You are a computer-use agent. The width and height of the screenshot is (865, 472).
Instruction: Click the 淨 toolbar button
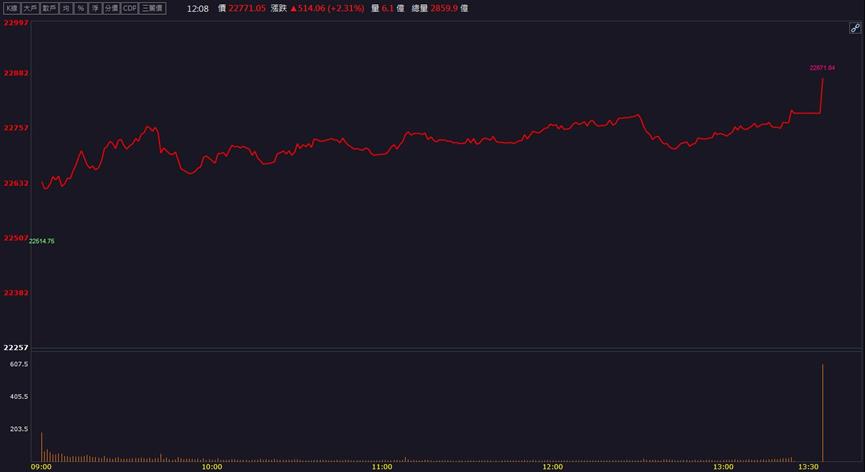tap(95, 8)
